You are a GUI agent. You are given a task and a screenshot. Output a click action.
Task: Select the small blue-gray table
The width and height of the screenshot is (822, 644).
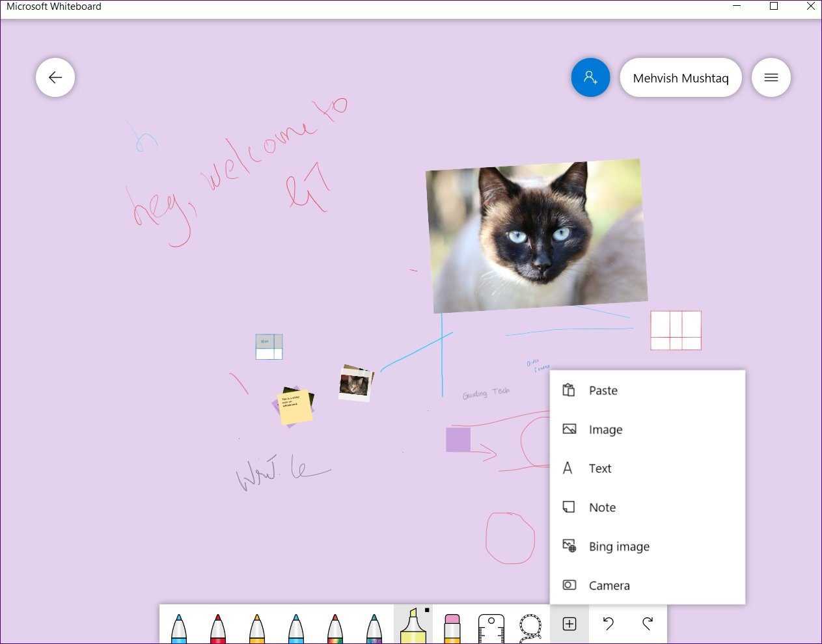[x=269, y=347]
